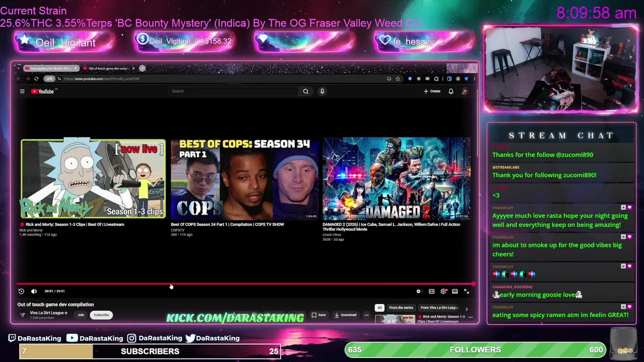Click the YouTube search magnifier button
Screen dimensions: 644x362
[305, 91]
